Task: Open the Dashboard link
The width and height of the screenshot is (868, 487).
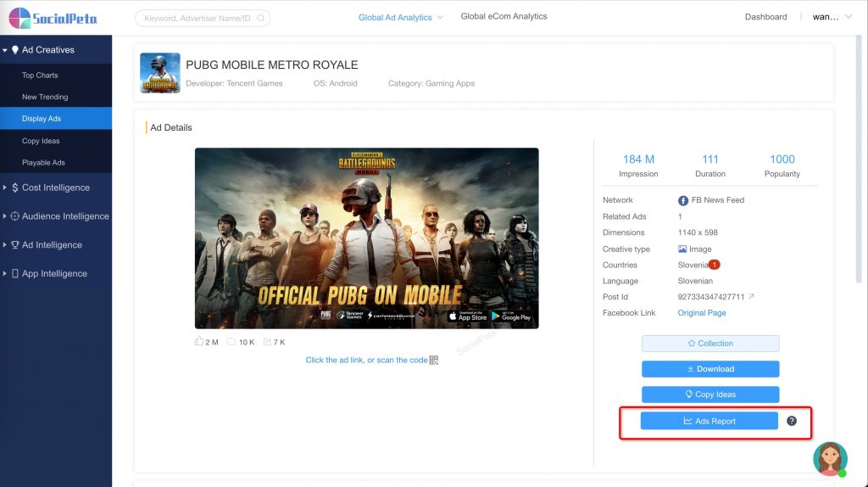Action: 765,17
